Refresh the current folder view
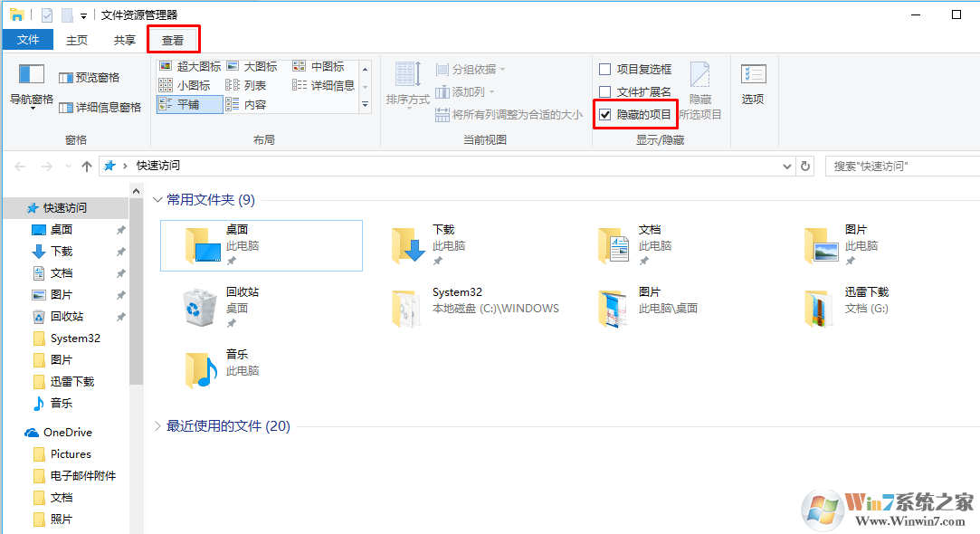The image size is (980, 534). tap(805, 167)
